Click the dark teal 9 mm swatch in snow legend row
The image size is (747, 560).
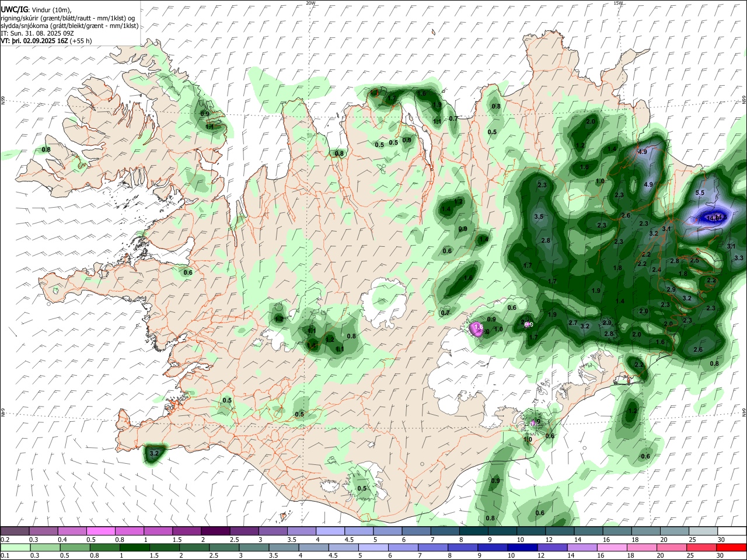502,531
